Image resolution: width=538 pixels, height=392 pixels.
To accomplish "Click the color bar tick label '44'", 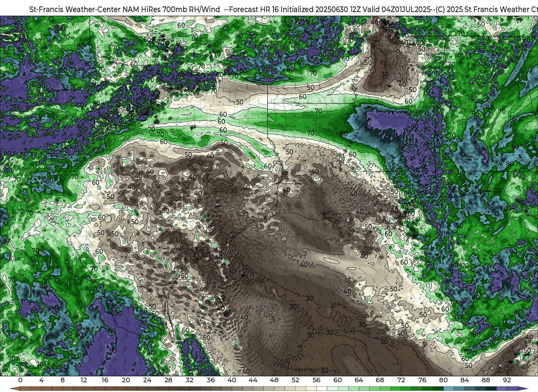I will (x=253, y=380).
